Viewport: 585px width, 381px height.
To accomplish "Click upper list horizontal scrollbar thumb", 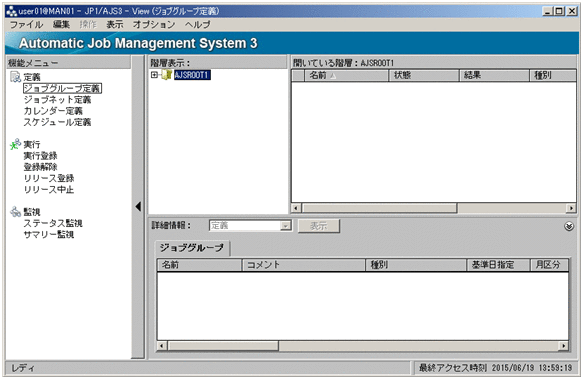I will pyautogui.click(x=379, y=208).
